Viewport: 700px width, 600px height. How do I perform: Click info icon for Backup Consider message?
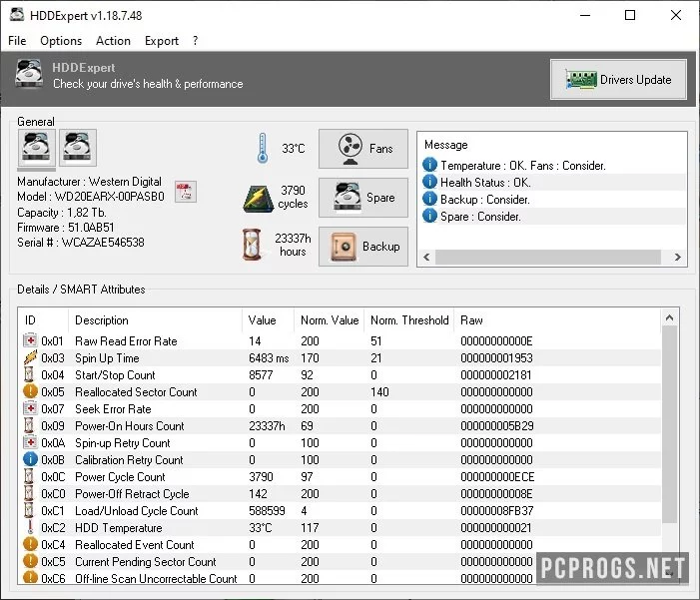click(429, 199)
